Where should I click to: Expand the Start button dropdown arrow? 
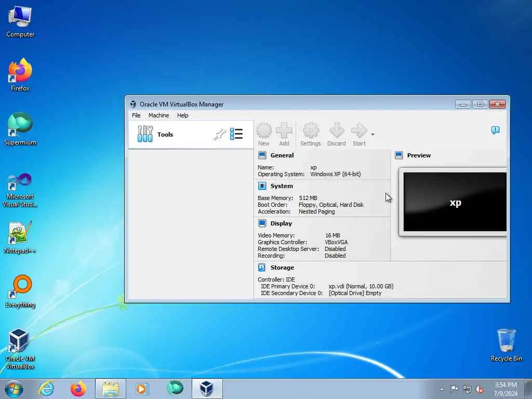tap(373, 135)
